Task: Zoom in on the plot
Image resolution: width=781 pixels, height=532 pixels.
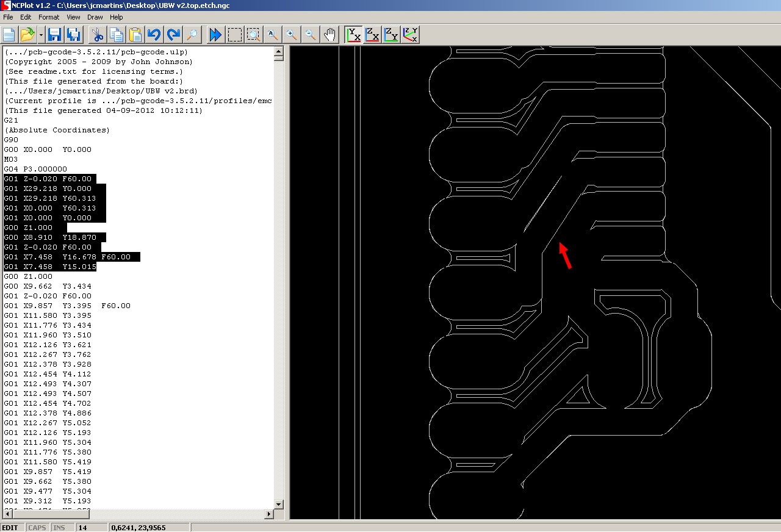Action: click(x=292, y=35)
